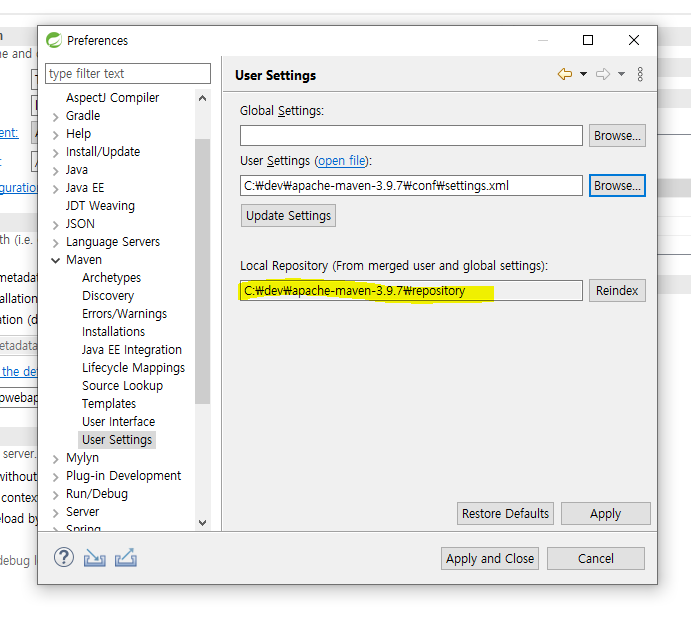This screenshot has width=691, height=635.
Task: Click Browse next to User Settings
Action: 617,186
